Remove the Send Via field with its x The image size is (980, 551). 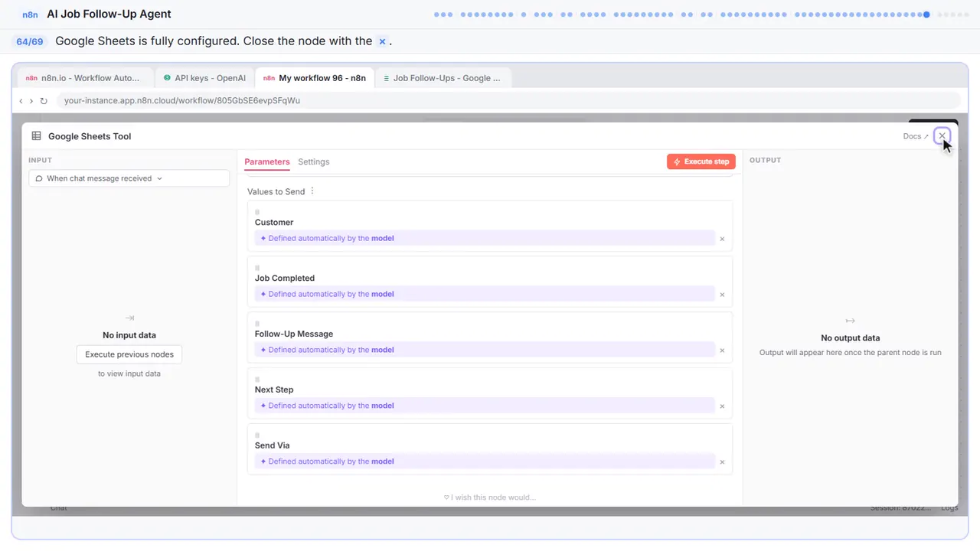722,462
